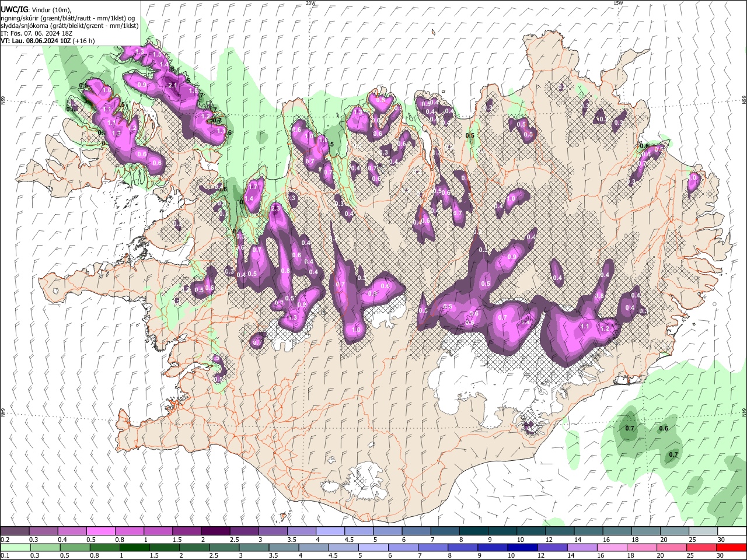Viewport: 747px width, 560px height.
Task: Select the 1.5 swatch in the upper legend row
Action: tap(186, 531)
